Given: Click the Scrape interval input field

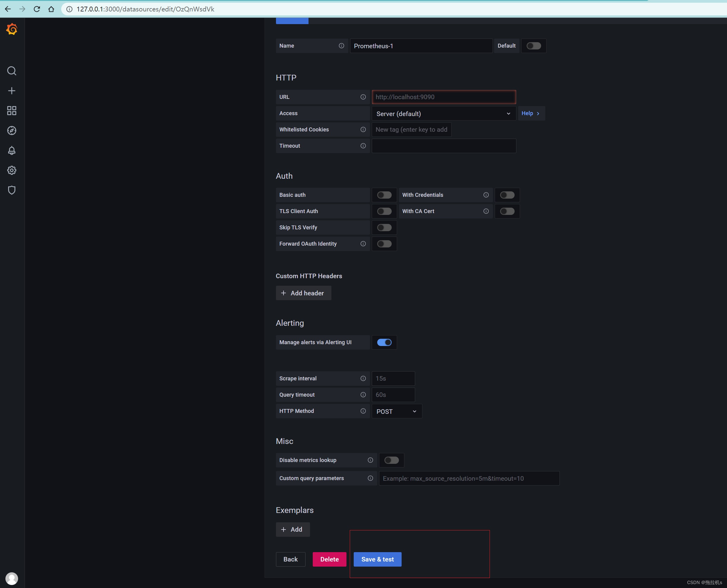Looking at the screenshot, I should [x=393, y=378].
